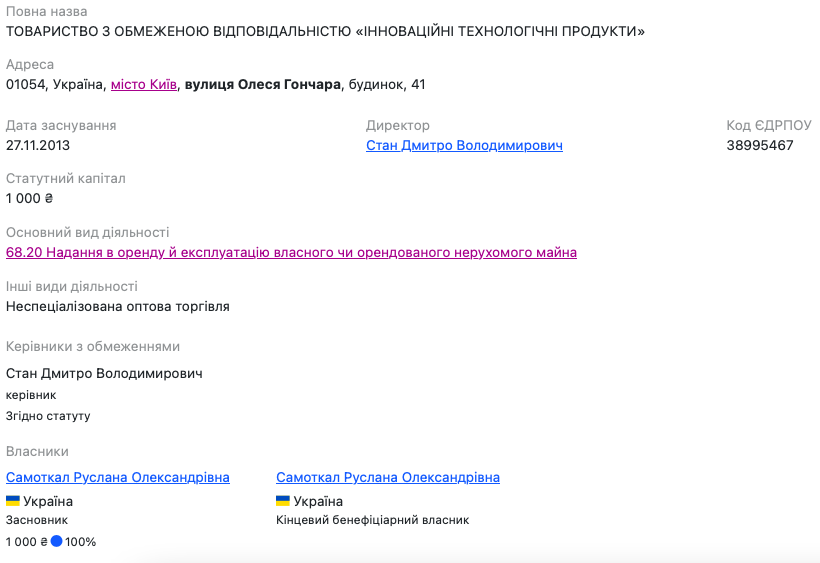Click the Повна назва label

[x=47, y=12]
